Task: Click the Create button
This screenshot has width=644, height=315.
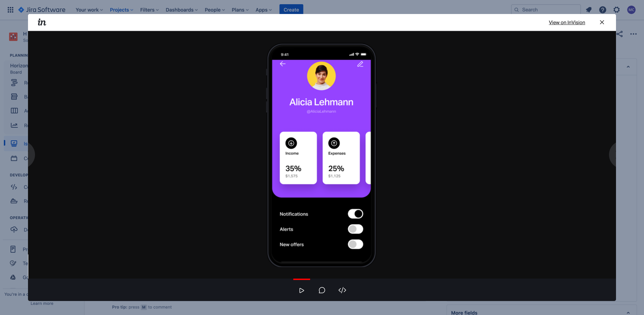Action: (291, 10)
